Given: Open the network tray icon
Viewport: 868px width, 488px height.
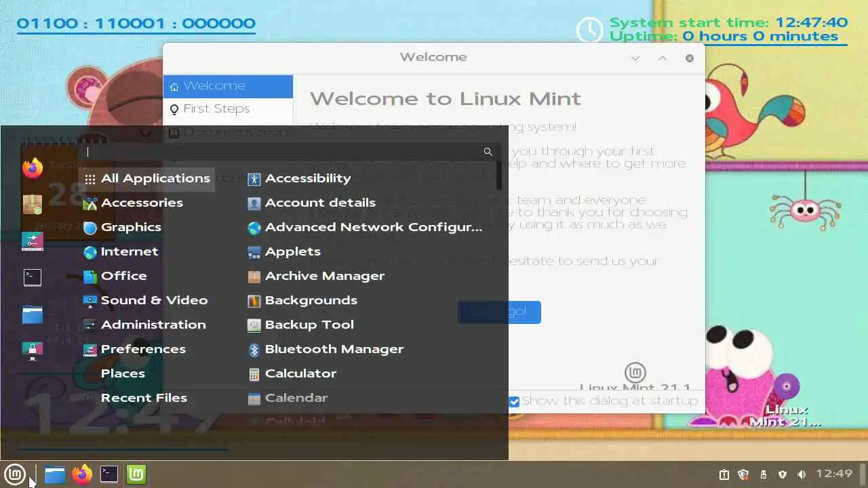Looking at the screenshot, I should tap(783, 474).
